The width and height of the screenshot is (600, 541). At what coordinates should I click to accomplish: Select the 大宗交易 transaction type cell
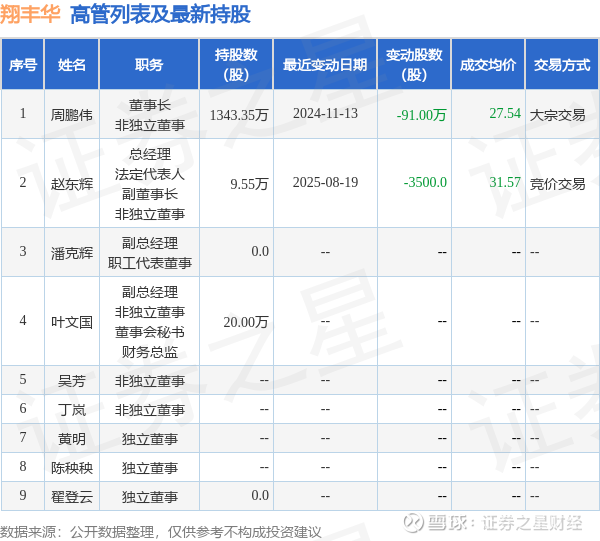[558, 114]
